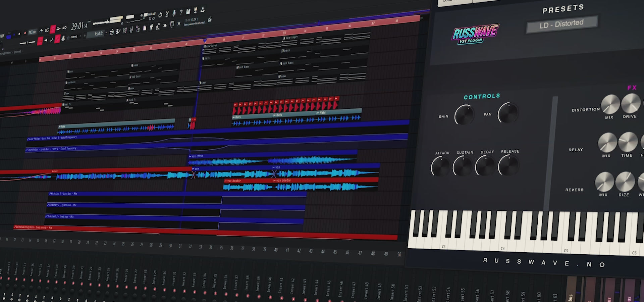
Task: Select the brush tool icon in toolbar
Action: coord(52,40)
